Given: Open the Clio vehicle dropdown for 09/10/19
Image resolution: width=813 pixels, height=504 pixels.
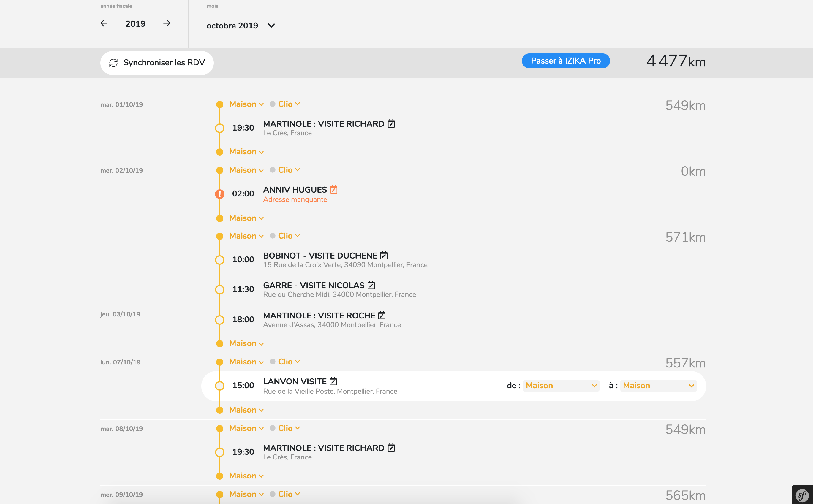Looking at the screenshot, I should tap(289, 494).
